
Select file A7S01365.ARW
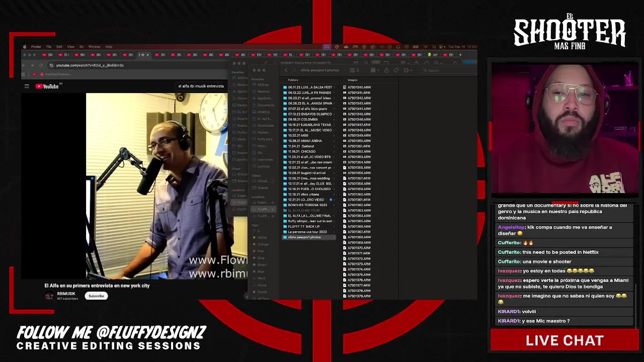359,221
